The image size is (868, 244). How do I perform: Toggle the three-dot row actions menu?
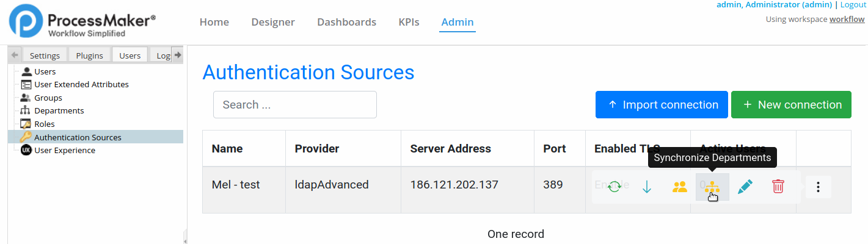[x=819, y=187]
